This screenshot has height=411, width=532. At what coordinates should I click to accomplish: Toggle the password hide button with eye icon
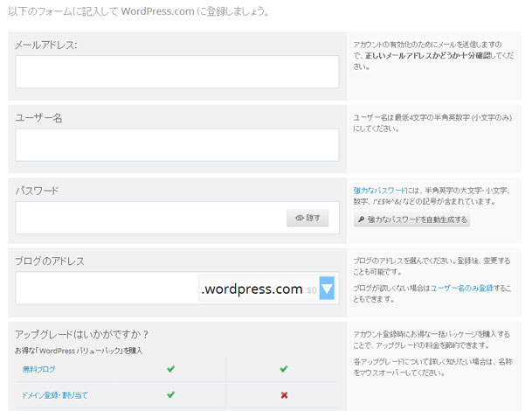(307, 218)
